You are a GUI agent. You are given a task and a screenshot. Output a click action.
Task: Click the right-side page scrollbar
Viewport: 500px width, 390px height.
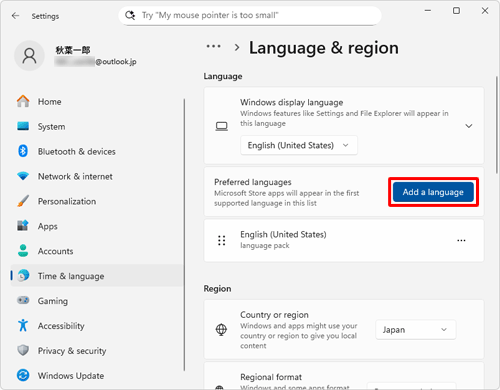[496, 124]
